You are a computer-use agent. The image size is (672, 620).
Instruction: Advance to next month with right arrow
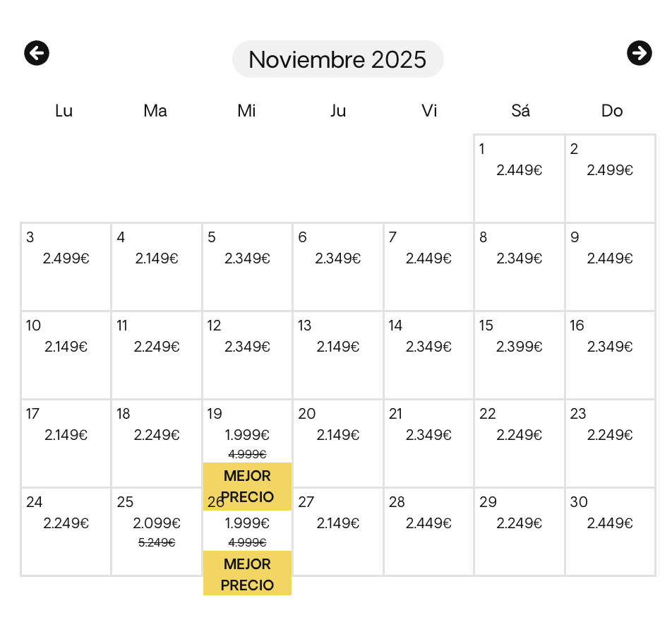tap(640, 53)
